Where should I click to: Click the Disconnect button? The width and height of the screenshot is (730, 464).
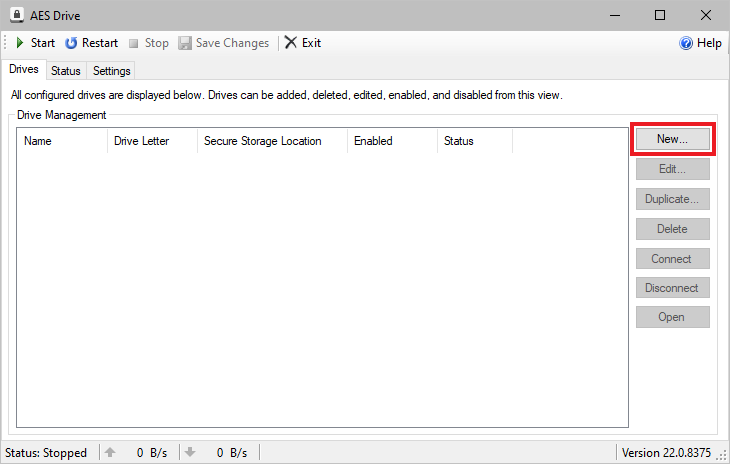click(673, 288)
